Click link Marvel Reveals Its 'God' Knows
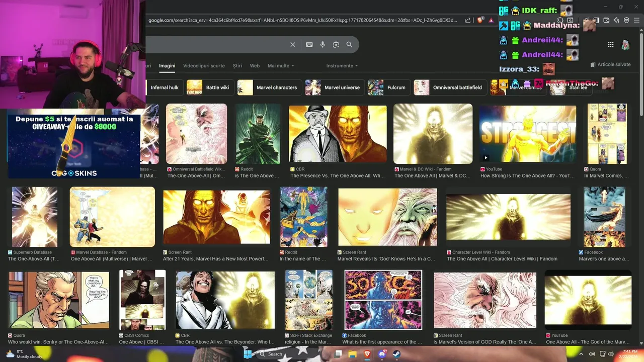The width and height of the screenshot is (644, 362). click(386, 259)
